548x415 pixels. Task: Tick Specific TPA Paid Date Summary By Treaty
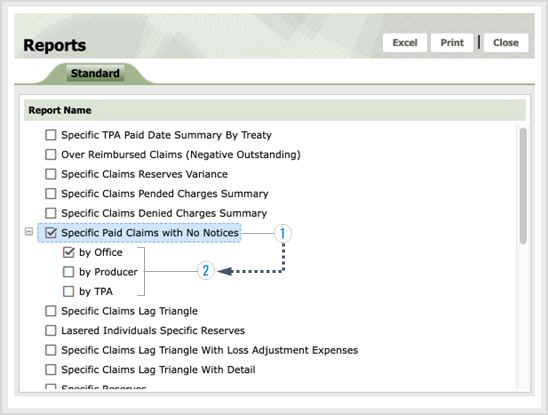point(51,135)
